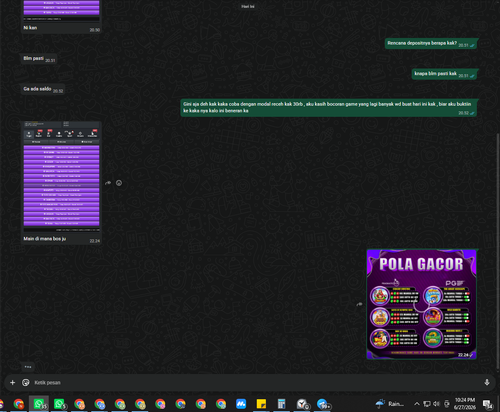Click the Hari ini date chip

248,6
